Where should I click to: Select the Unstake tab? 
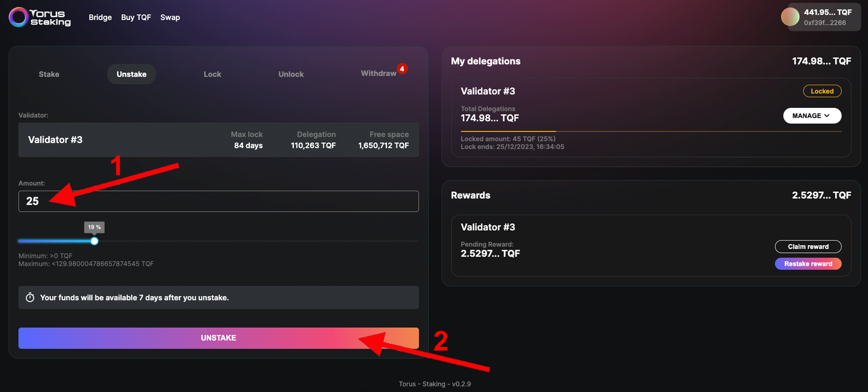click(131, 74)
